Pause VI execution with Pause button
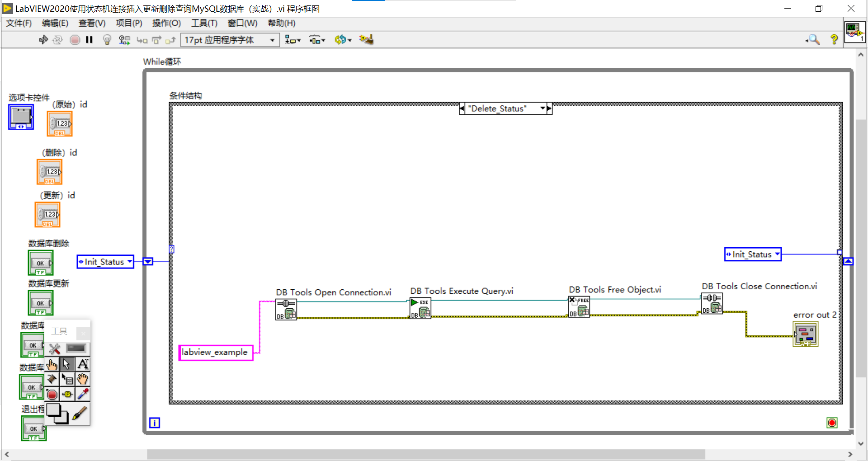 [89, 40]
